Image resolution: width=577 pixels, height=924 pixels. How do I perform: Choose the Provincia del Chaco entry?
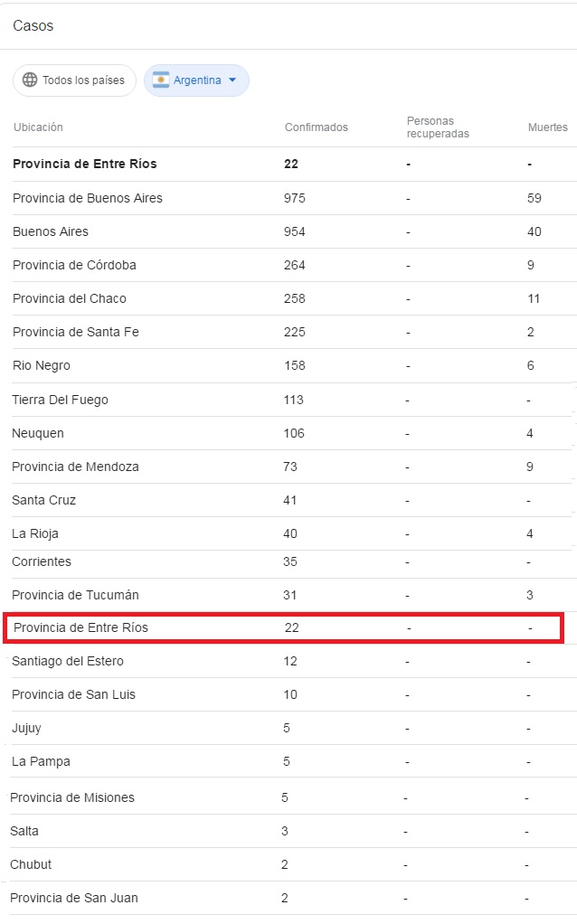[70, 298]
